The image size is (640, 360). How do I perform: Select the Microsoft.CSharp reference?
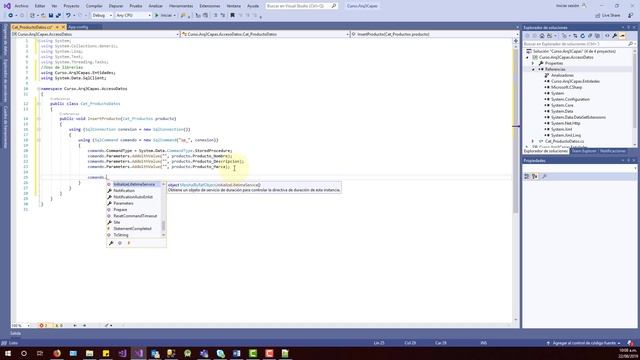click(x=566, y=87)
